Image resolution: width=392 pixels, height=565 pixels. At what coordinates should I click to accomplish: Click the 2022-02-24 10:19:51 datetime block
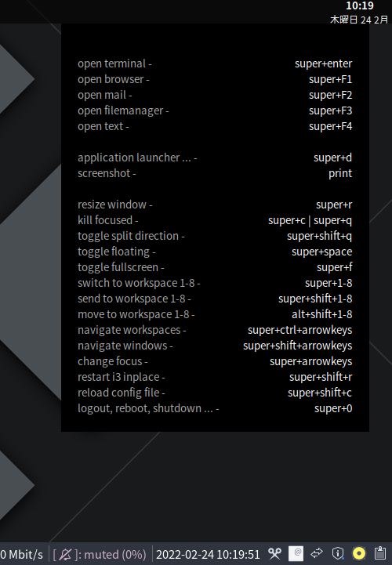[x=208, y=554]
